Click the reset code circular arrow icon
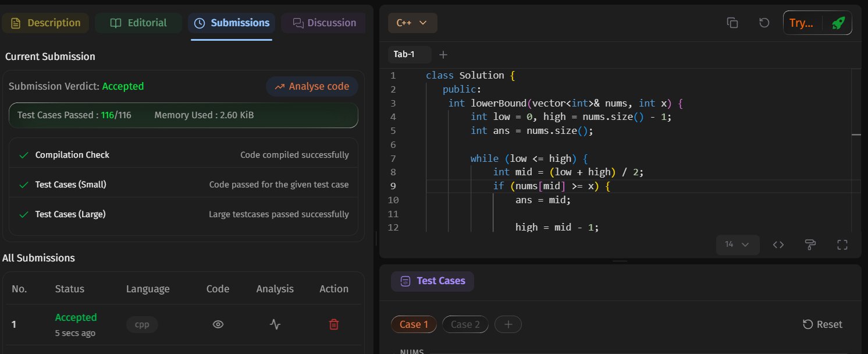This screenshot has width=868, height=354. [x=764, y=23]
